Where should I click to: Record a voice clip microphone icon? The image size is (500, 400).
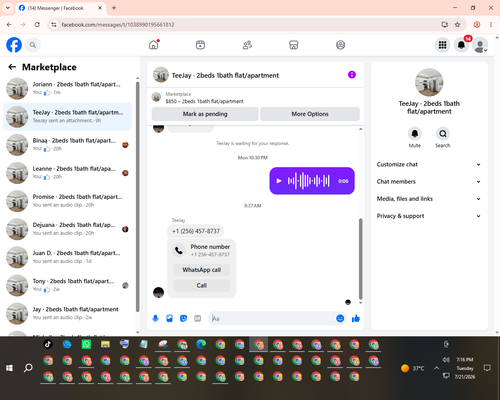click(155, 318)
